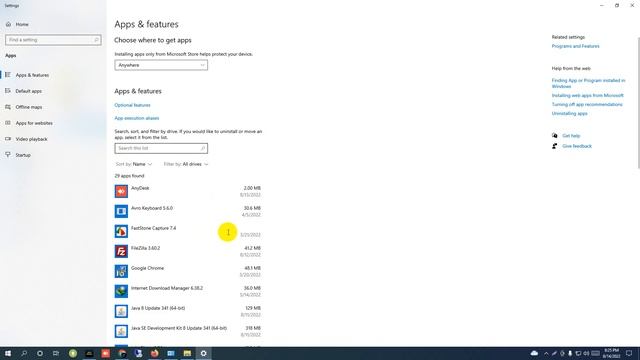Screen dimensions: 640x360
Task: Select the FastStone Capture app icon
Action: tap(121, 231)
